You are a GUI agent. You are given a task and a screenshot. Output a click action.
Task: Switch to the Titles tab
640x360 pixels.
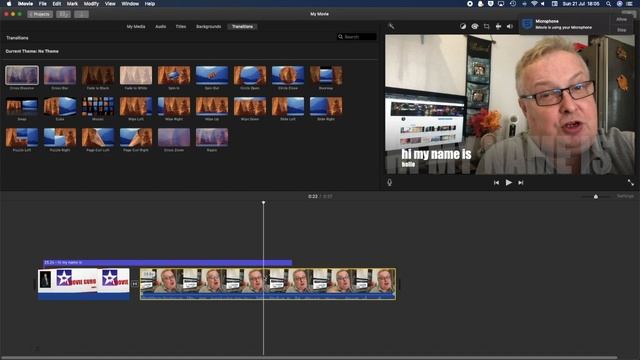pos(181,27)
